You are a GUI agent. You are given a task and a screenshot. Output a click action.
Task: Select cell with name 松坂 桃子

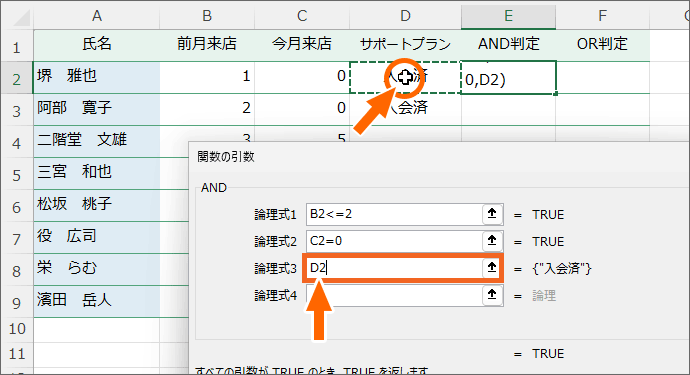pos(97,206)
